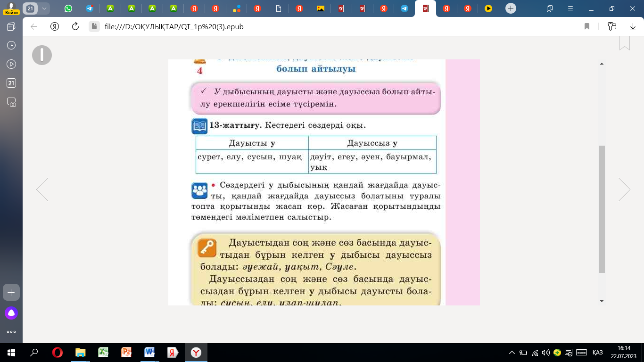Open the volume speaker tray icon
644x362 pixels.
[x=546, y=352]
